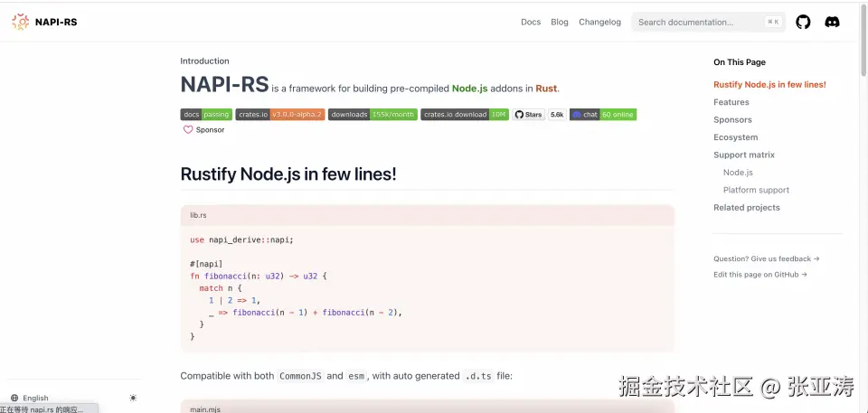Click the .d.ts inline code text
Image resolution: width=868 pixels, height=413 pixels.
click(476, 376)
